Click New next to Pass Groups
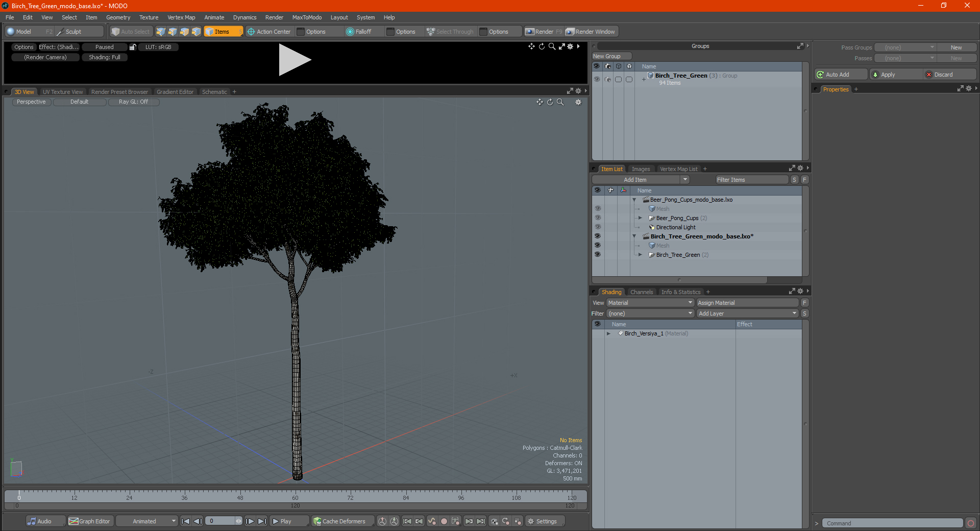The image size is (980, 531). 957,47
